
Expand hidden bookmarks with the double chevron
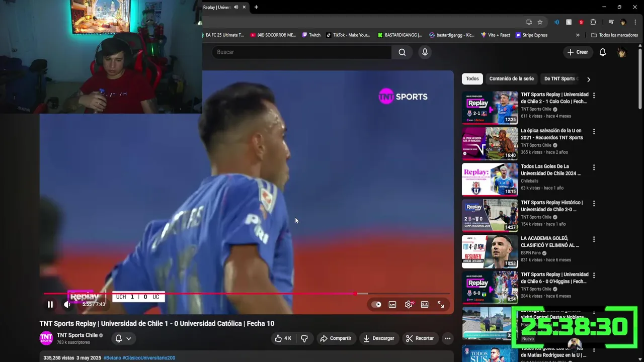coord(578,35)
